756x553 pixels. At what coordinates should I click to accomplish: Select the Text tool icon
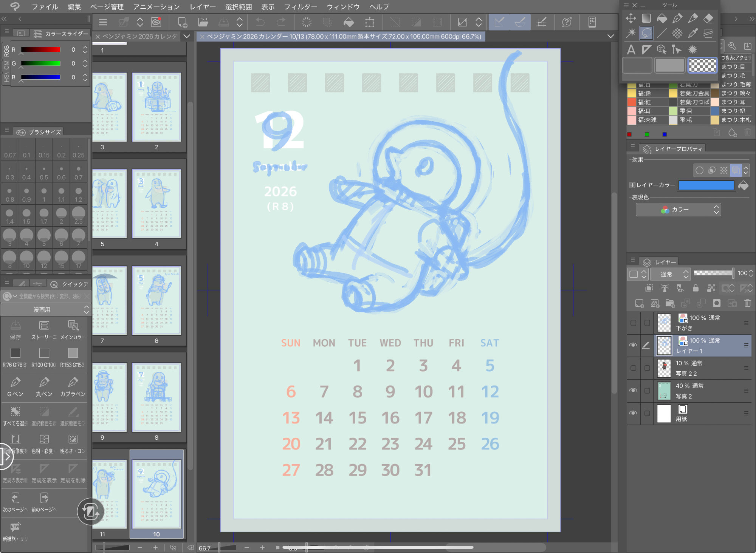[631, 49]
